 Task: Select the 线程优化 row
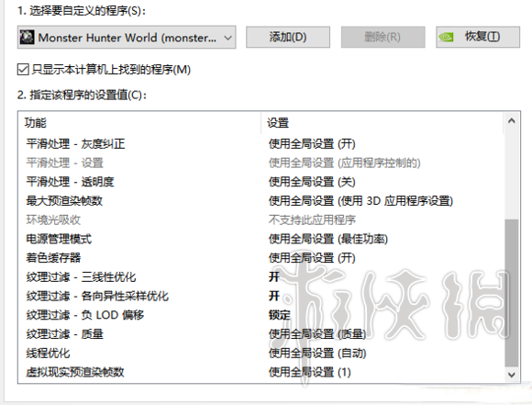[x=261, y=353]
